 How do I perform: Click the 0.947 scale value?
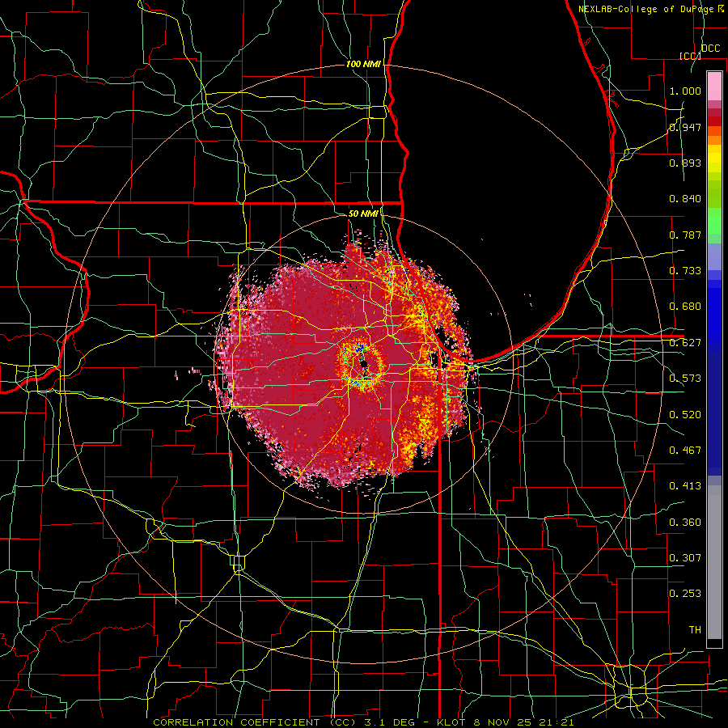click(x=685, y=127)
